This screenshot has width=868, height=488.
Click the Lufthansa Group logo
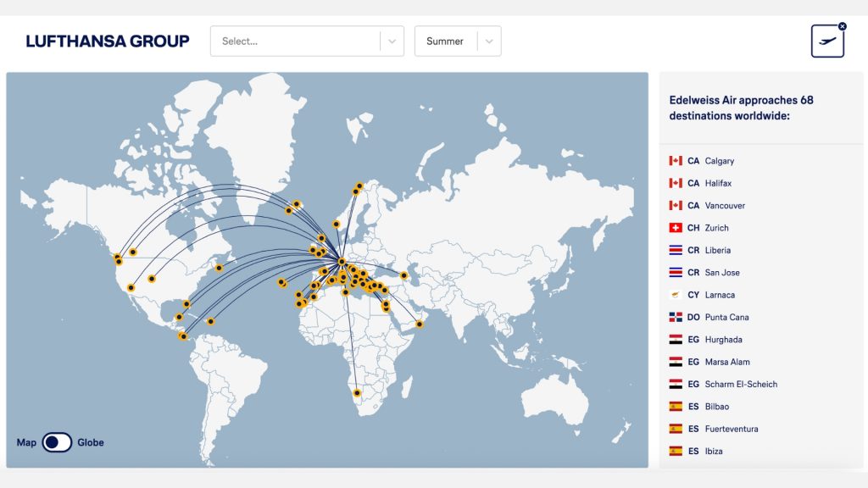coord(108,41)
